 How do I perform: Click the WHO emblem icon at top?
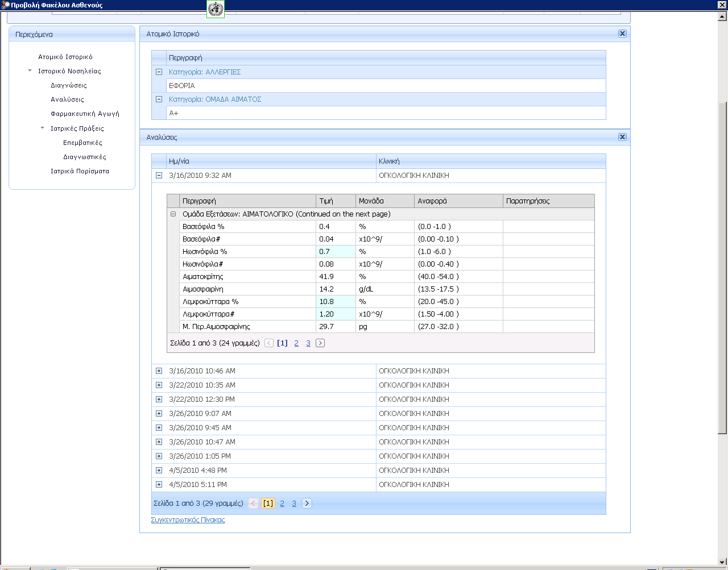[216, 9]
